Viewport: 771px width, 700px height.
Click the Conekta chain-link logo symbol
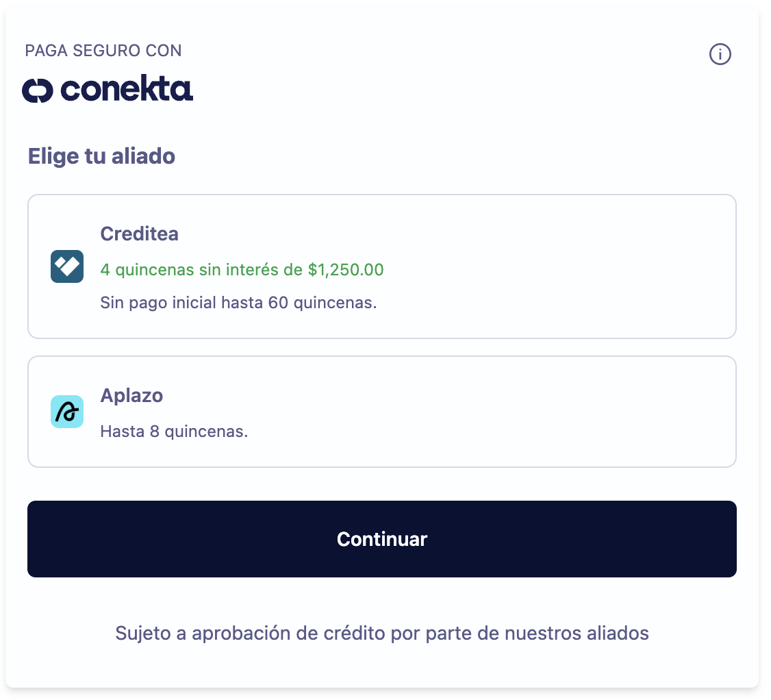[38, 90]
